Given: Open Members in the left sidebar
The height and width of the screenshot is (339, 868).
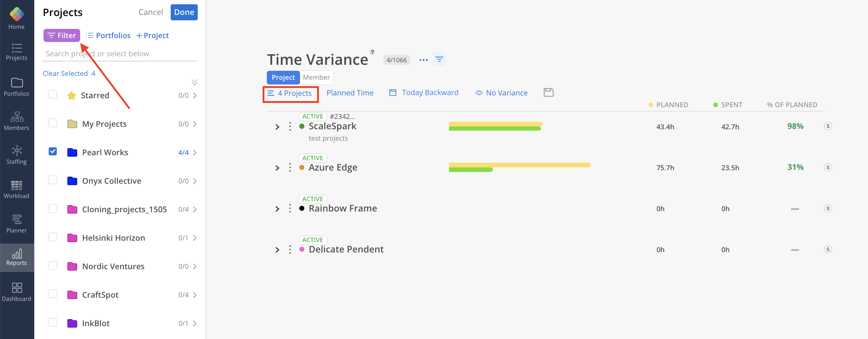Looking at the screenshot, I should coord(17,121).
